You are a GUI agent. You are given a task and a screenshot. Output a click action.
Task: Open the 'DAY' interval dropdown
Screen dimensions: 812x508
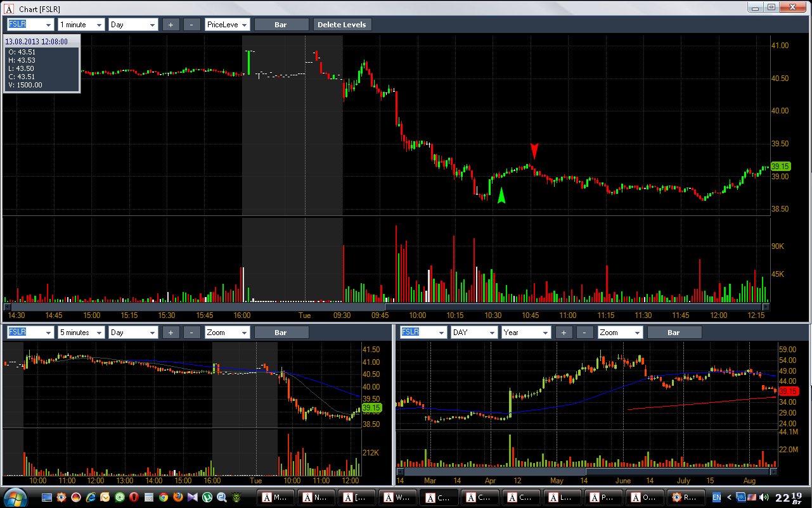click(x=474, y=332)
